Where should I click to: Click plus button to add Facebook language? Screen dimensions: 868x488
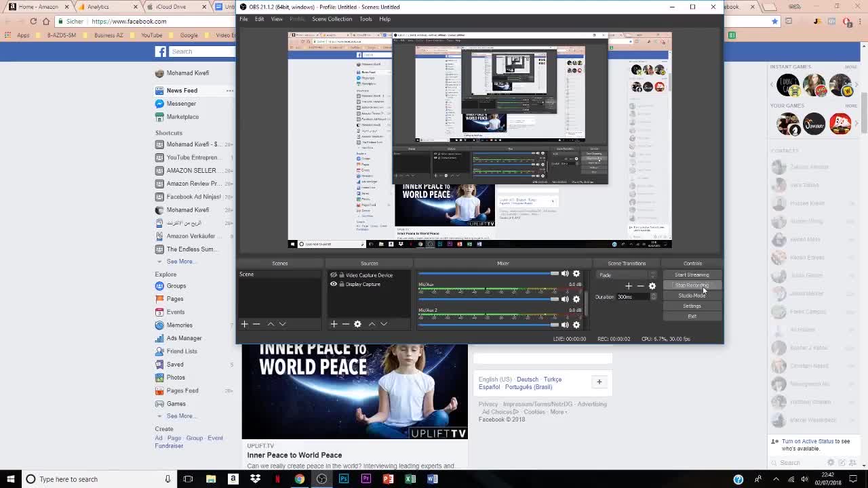599,382
